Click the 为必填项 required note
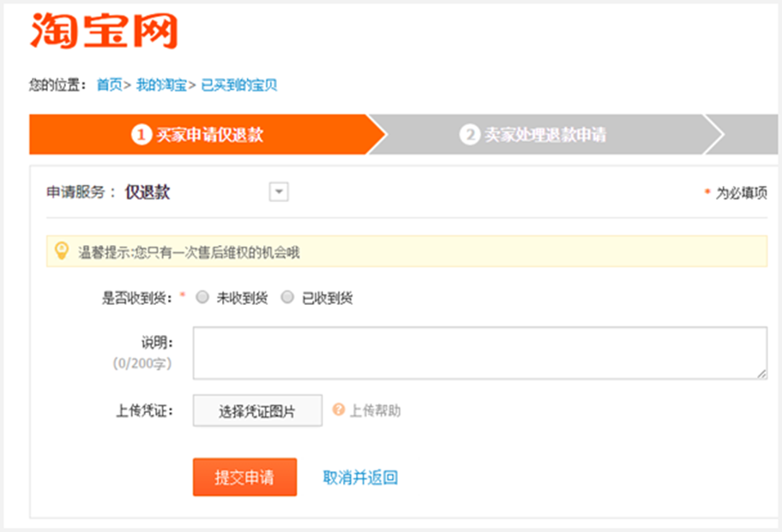Image resolution: width=782 pixels, height=532 pixels. (742, 193)
